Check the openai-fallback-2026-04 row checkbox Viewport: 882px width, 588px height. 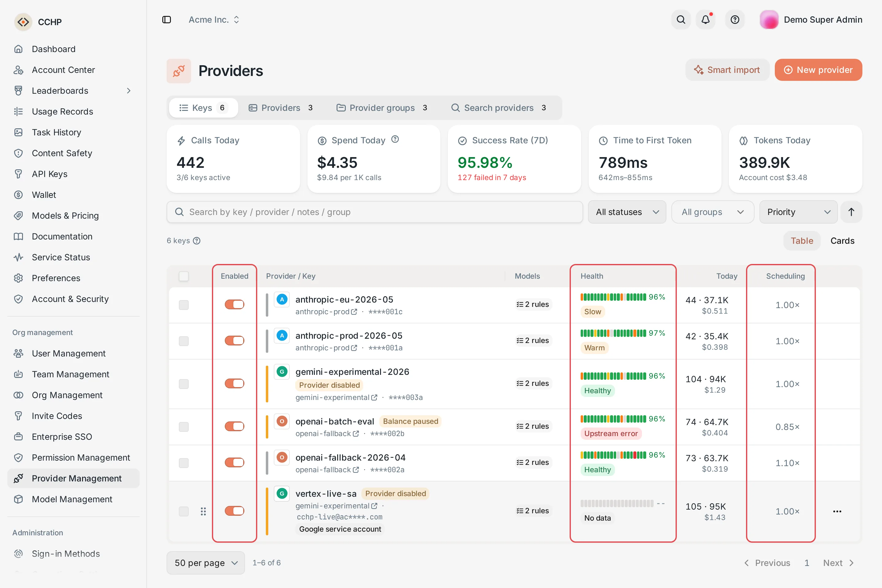(184, 463)
